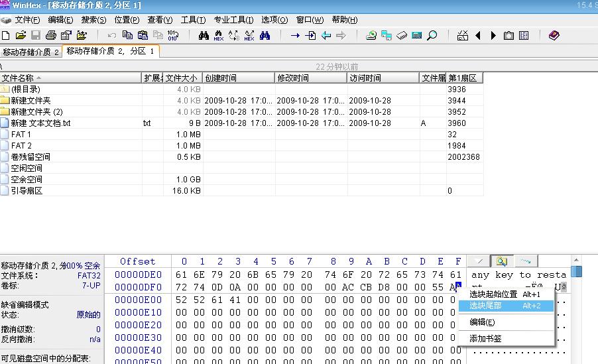
Task: Click the grey Forward navigation arrow
Action: point(341,36)
